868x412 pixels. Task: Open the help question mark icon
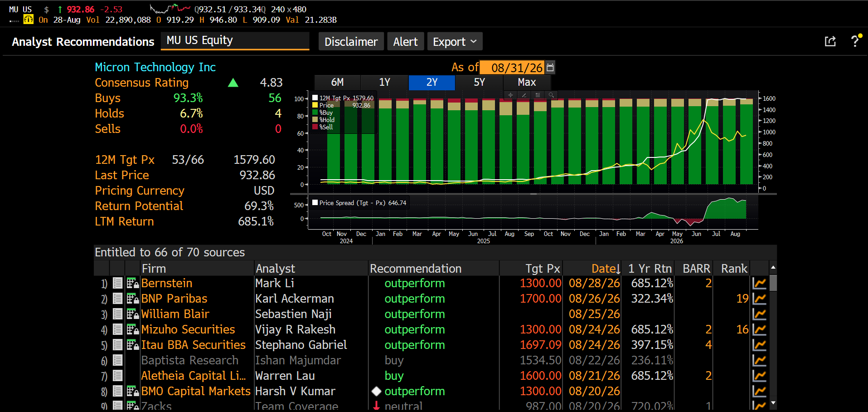tap(855, 41)
